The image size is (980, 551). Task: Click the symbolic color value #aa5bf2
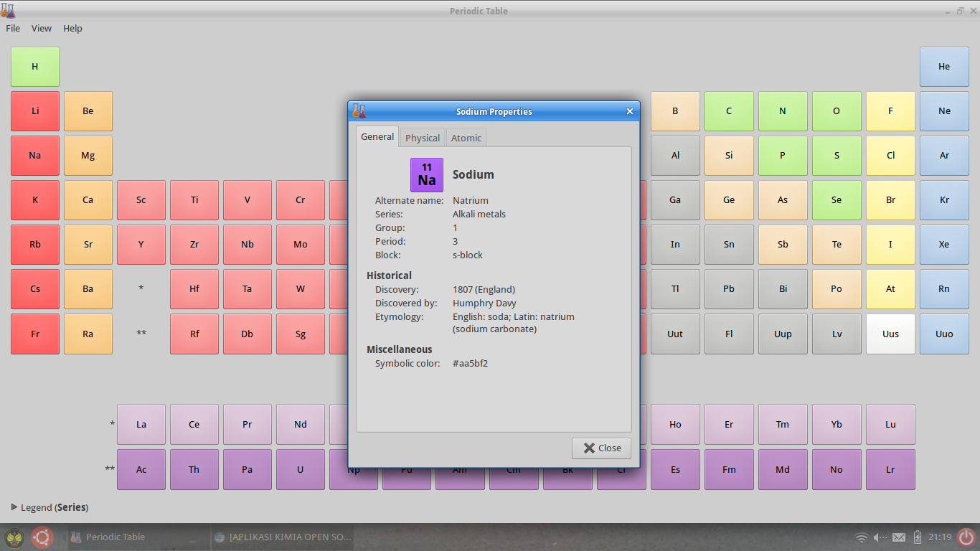point(471,364)
